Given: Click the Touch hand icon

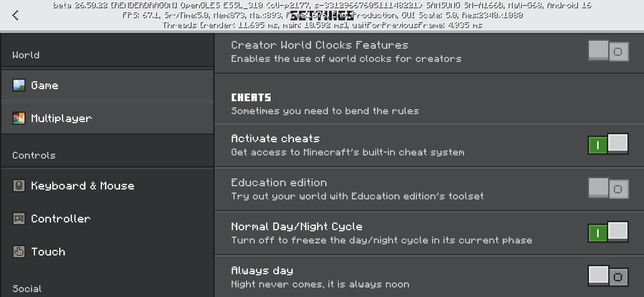Looking at the screenshot, I should coord(19,252).
